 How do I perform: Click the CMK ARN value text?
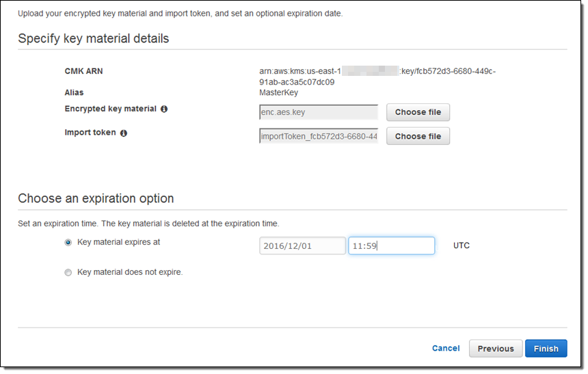[373, 76]
